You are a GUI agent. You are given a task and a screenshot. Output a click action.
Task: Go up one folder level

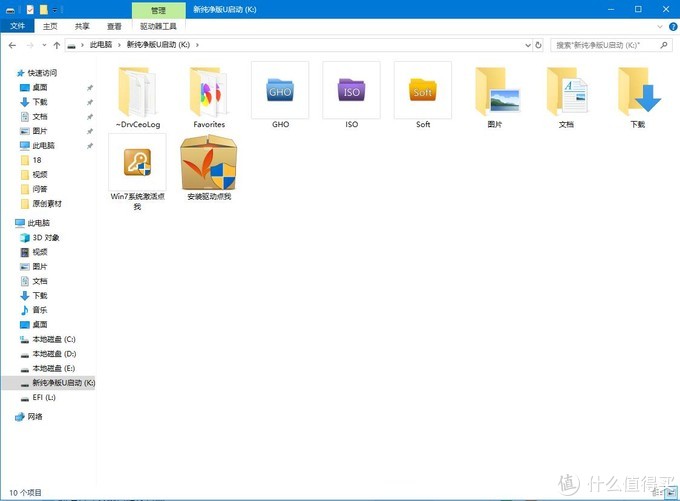pyautogui.click(x=56, y=45)
